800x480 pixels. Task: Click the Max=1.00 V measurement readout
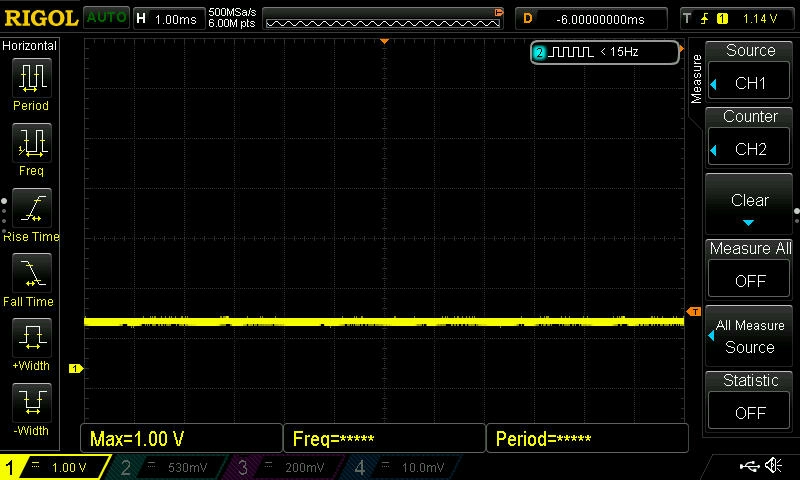coord(182,439)
